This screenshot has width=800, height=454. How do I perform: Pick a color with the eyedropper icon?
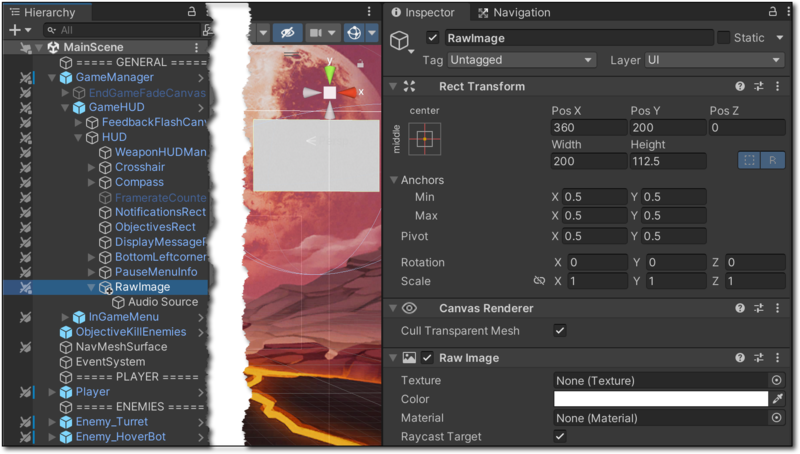(776, 399)
